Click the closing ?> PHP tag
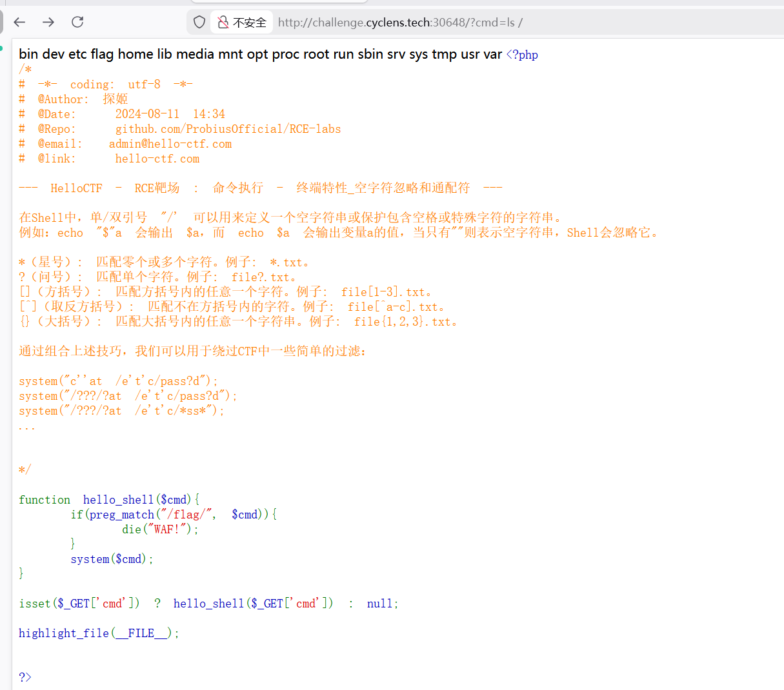 (x=25, y=677)
